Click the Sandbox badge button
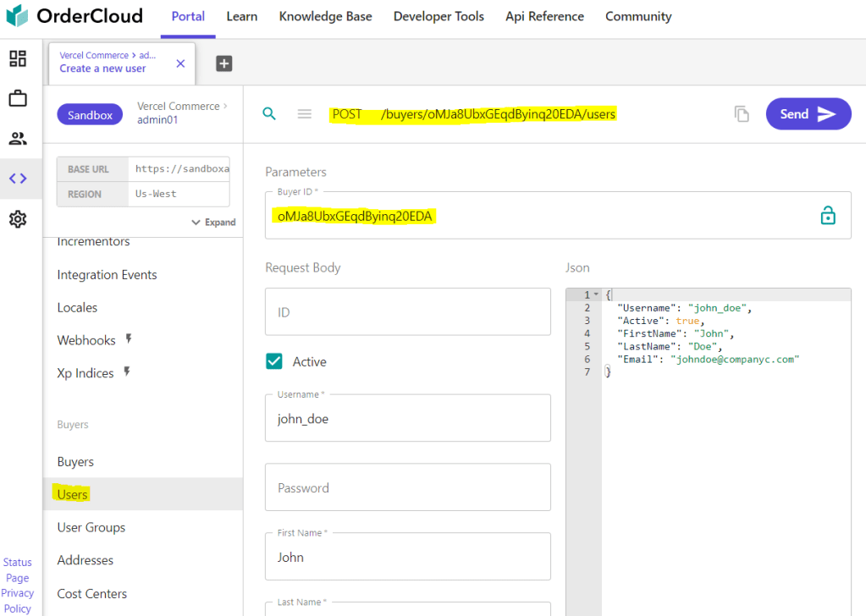Image resolution: width=866 pixels, height=616 pixels. click(x=90, y=115)
